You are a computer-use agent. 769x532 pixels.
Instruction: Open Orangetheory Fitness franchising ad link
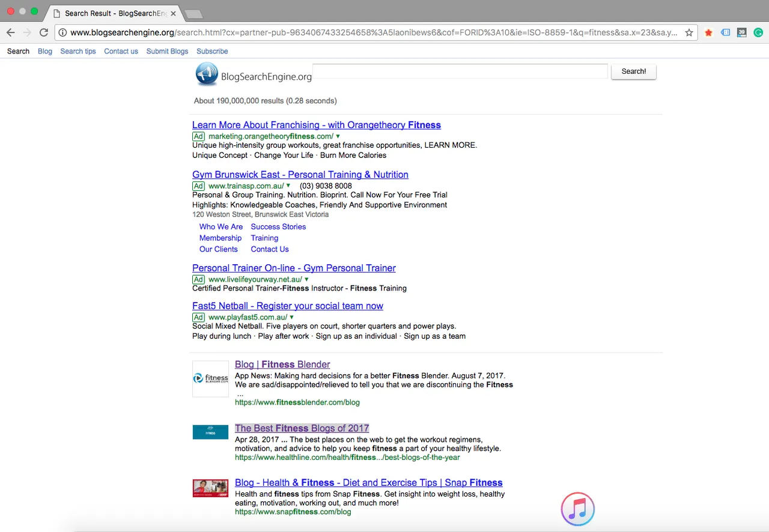click(317, 125)
